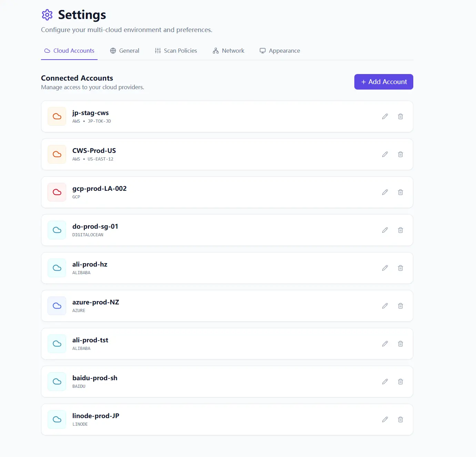Edit the linode-prod-JP account
The image size is (476, 457).
385,419
